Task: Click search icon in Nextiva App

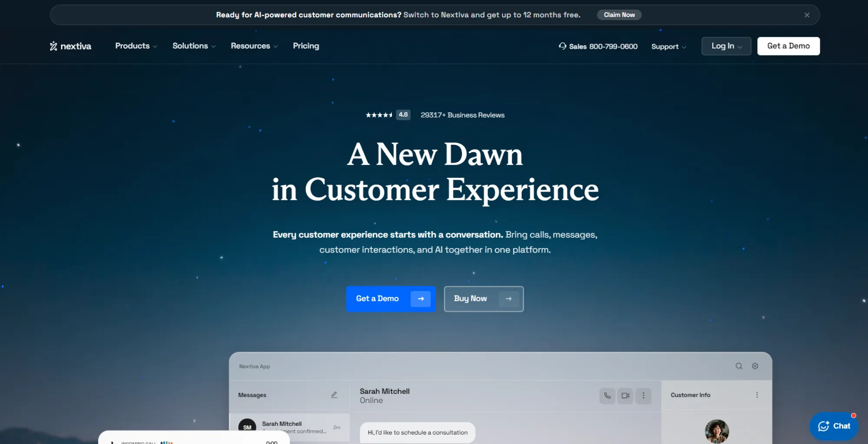Action: (739, 366)
